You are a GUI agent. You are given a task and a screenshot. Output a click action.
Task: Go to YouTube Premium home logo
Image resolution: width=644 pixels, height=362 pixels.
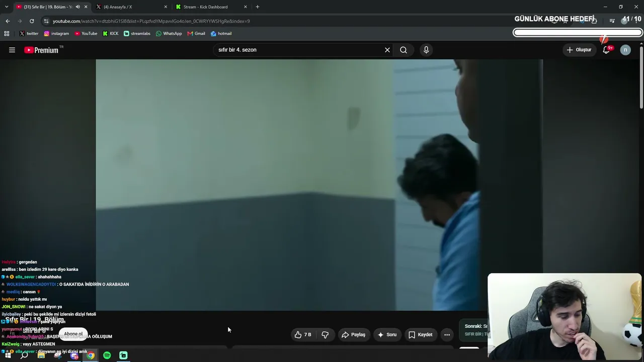(x=41, y=50)
